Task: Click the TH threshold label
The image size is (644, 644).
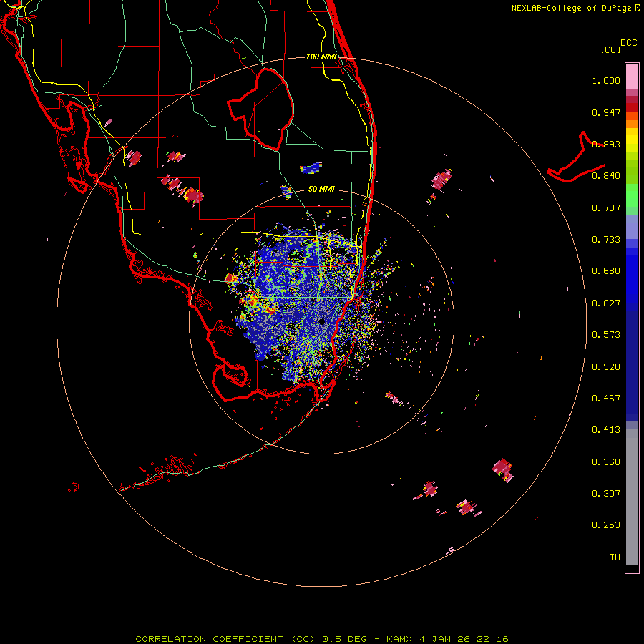Action: point(615,557)
